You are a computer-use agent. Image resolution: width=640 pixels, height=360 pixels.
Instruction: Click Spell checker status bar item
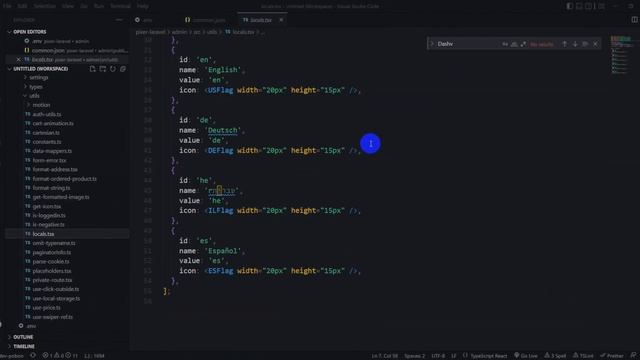(x=555, y=356)
